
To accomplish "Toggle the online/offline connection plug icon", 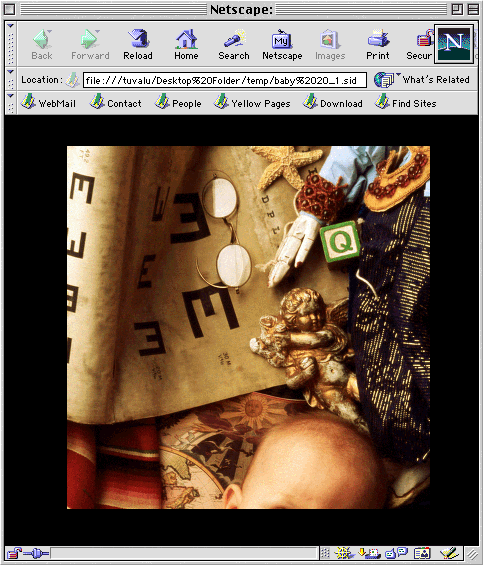I will (36, 553).
